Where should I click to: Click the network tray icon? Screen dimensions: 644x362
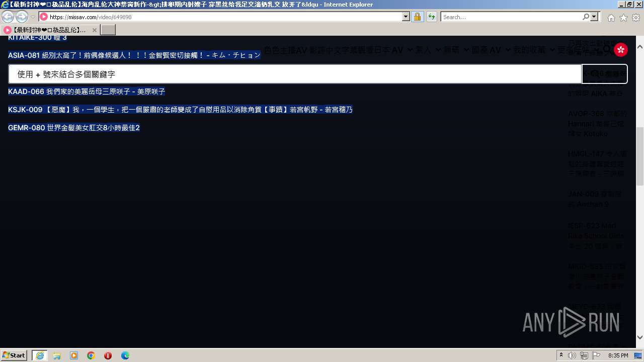click(584, 355)
